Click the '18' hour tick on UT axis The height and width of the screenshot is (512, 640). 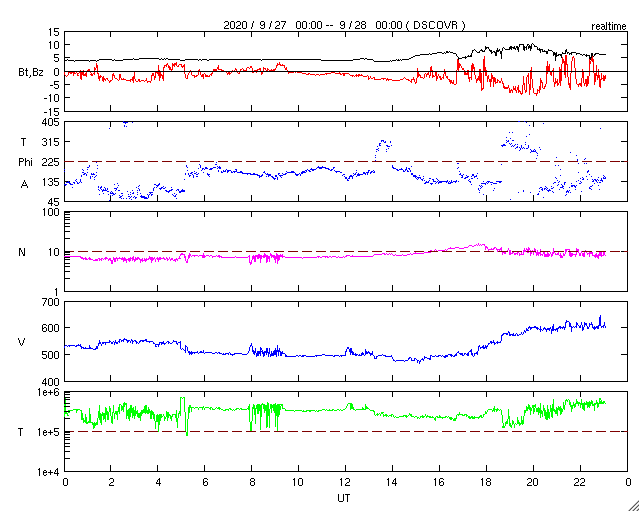coord(486,482)
